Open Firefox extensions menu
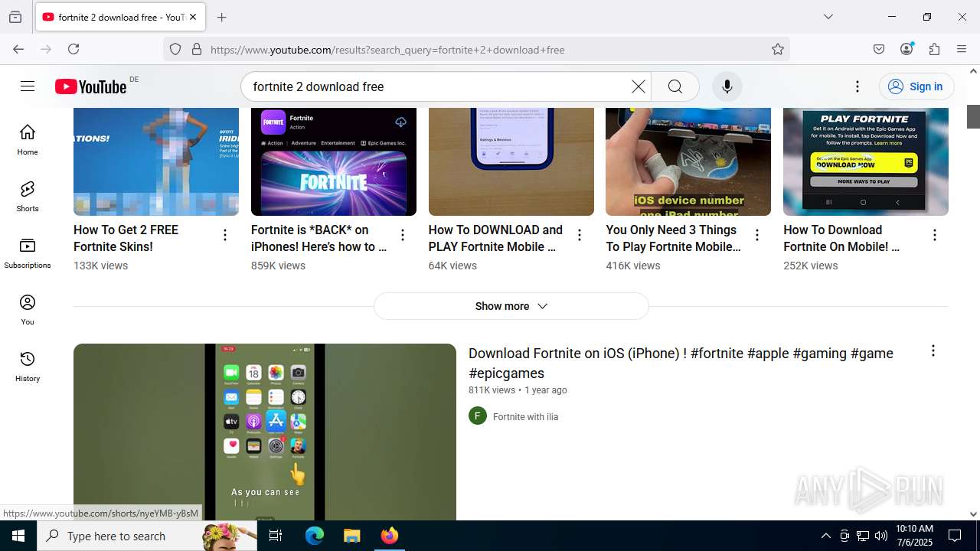This screenshot has width=980, height=551. [x=934, y=49]
